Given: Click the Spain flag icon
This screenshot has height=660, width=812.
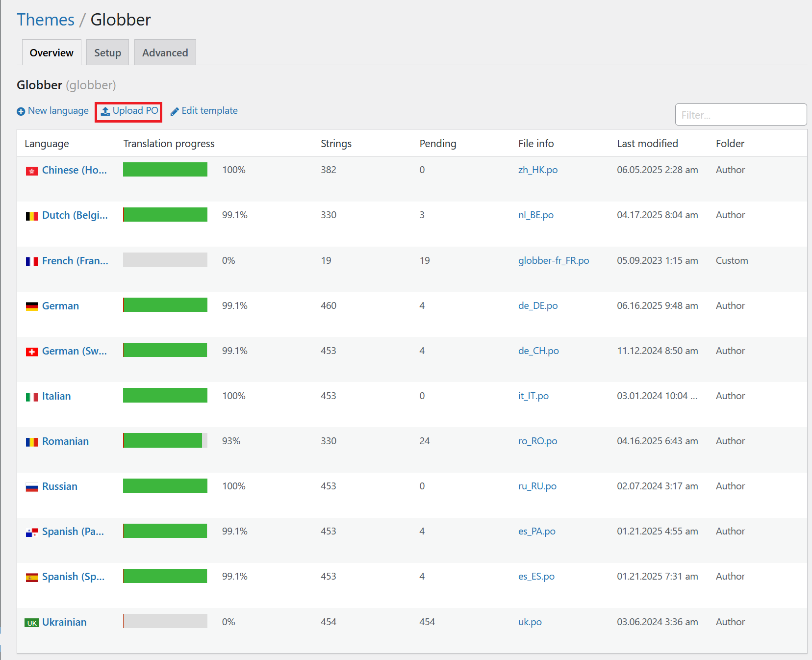Looking at the screenshot, I should click(x=32, y=578).
